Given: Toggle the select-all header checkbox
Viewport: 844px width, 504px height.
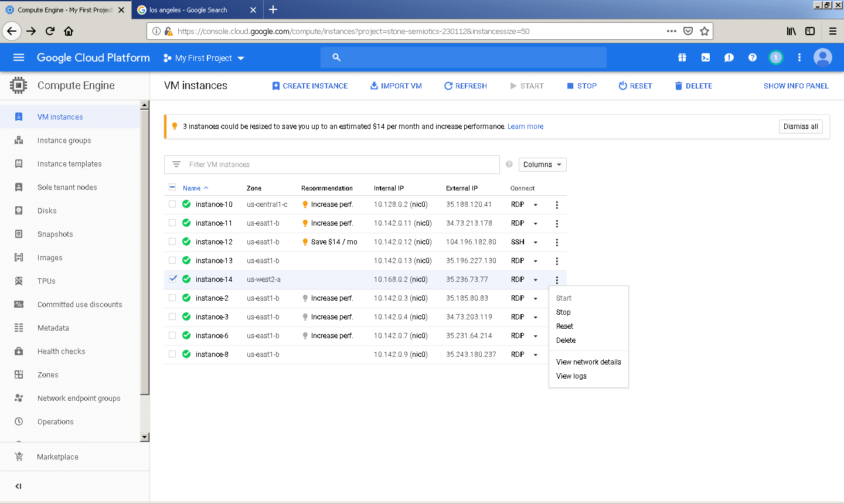Looking at the screenshot, I should [172, 188].
